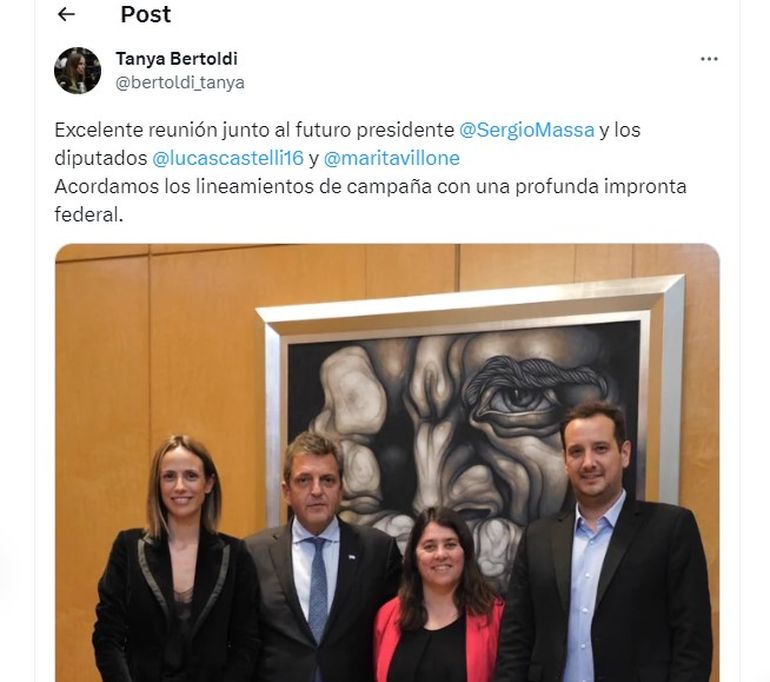Screen dimensions: 770x682
Task: Click the woman in the black velvet blazer
Action: (x=177, y=560)
